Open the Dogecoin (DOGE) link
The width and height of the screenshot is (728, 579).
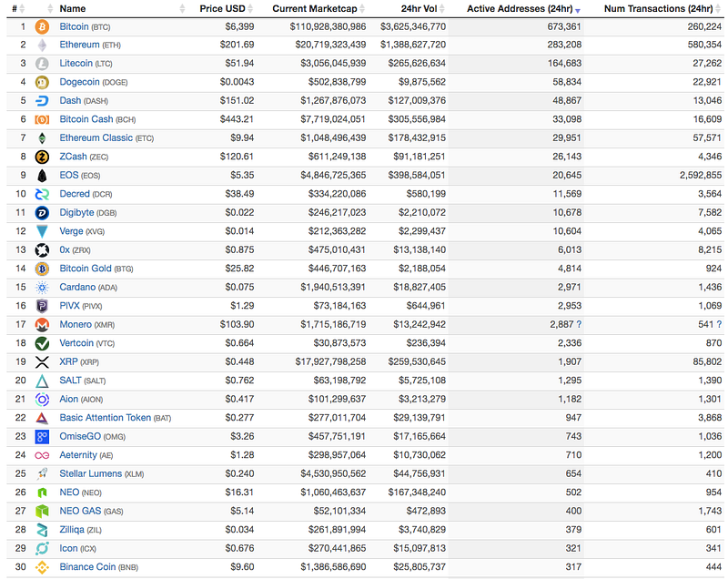(94, 82)
